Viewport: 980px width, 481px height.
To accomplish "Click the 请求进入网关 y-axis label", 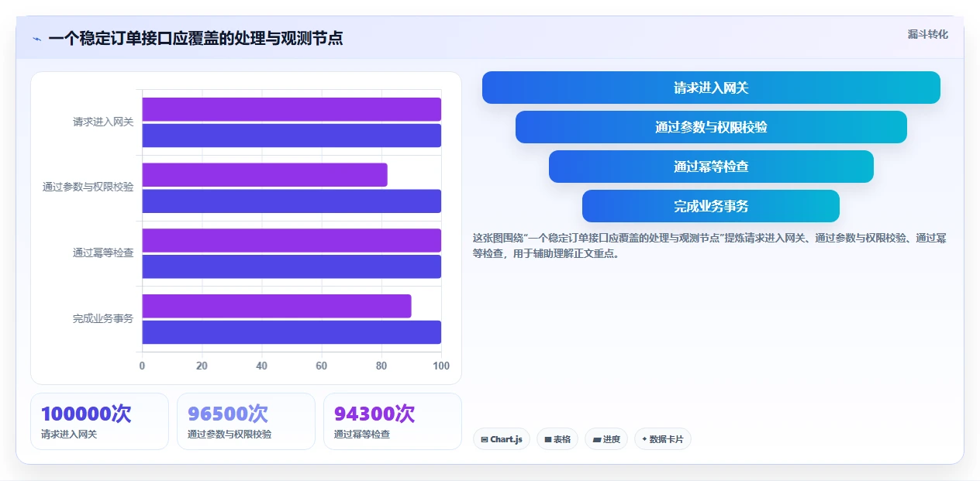I will (103, 122).
